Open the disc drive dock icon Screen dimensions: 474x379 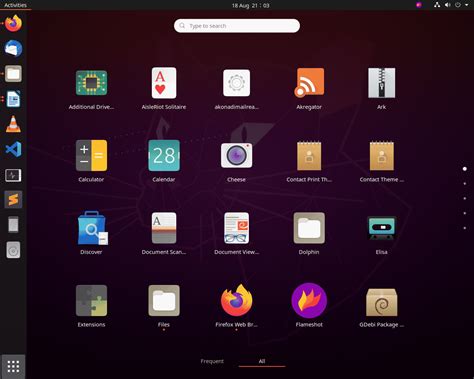pyautogui.click(x=13, y=250)
